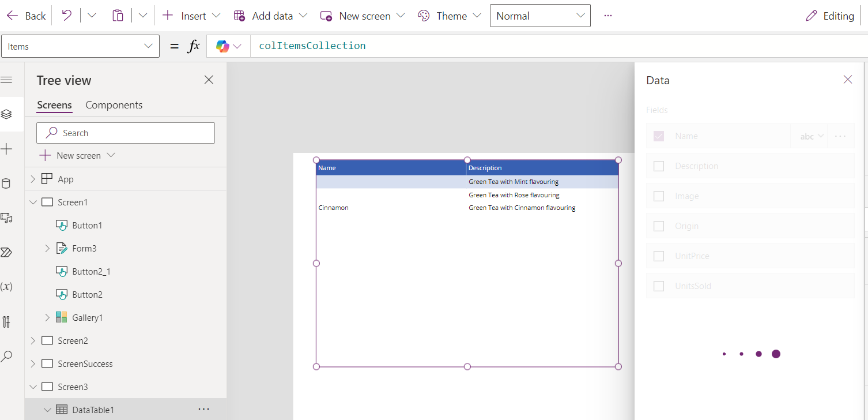The width and height of the screenshot is (868, 420).
Task: Uncheck the Name field checkbox
Action: point(659,136)
